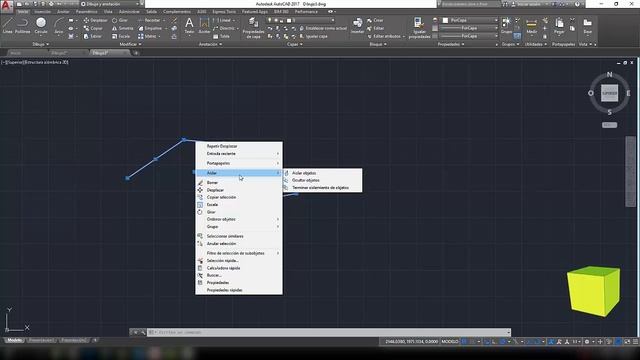Image resolution: width=640 pixels, height=360 pixels.
Task: Click the Matriz tool in ribbon
Action: tap(147, 36)
